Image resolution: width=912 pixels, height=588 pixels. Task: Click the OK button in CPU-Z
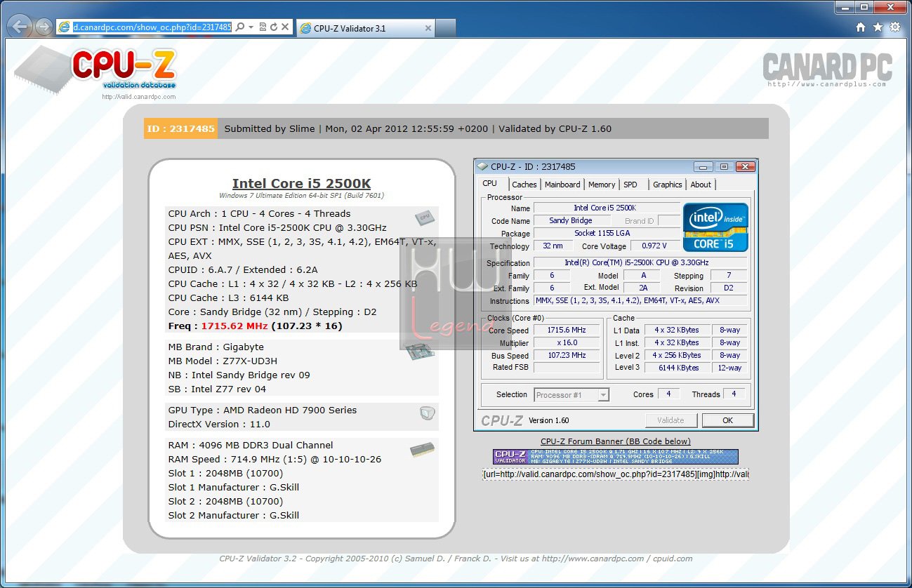[728, 420]
